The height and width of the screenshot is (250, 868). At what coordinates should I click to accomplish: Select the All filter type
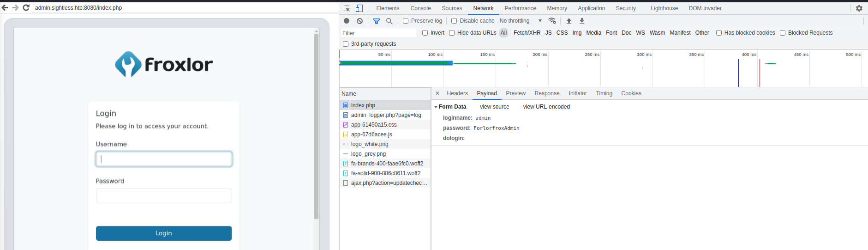pos(503,33)
